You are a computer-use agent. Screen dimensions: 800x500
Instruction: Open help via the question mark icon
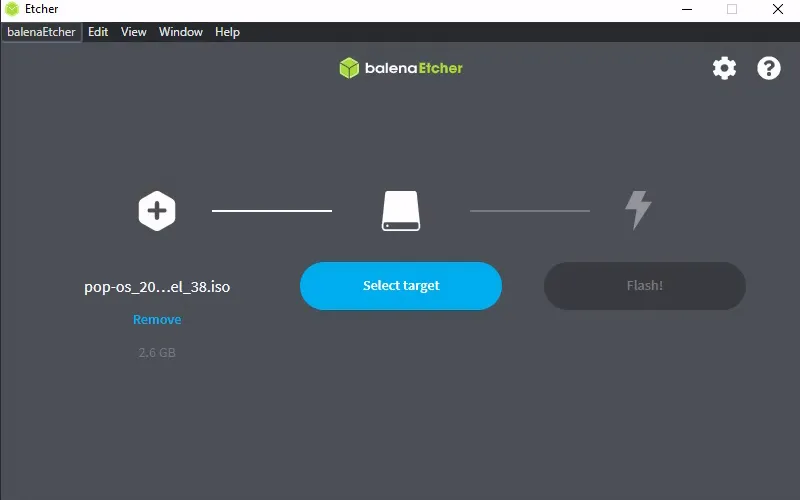pos(769,68)
